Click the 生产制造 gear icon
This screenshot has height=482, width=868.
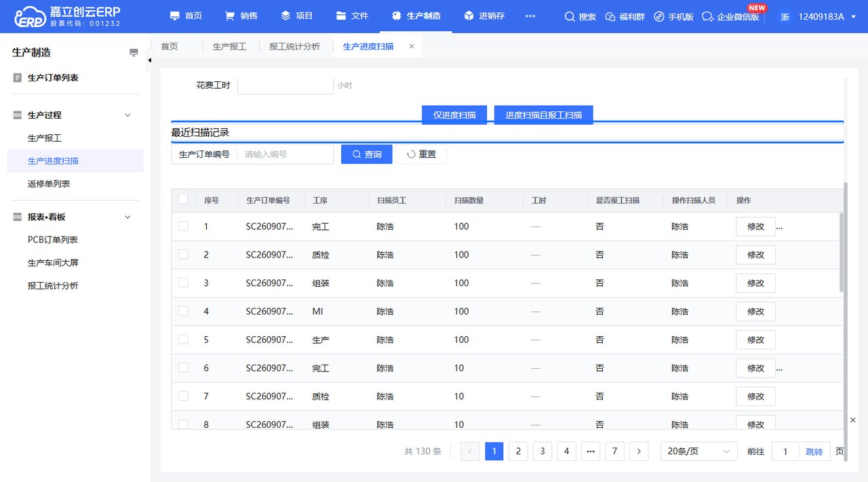[397, 16]
